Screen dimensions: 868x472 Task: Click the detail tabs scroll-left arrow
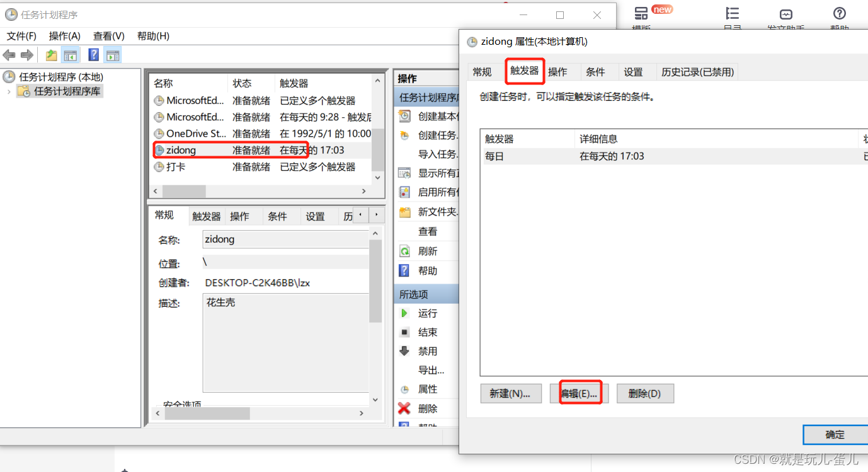[x=361, y=216]
